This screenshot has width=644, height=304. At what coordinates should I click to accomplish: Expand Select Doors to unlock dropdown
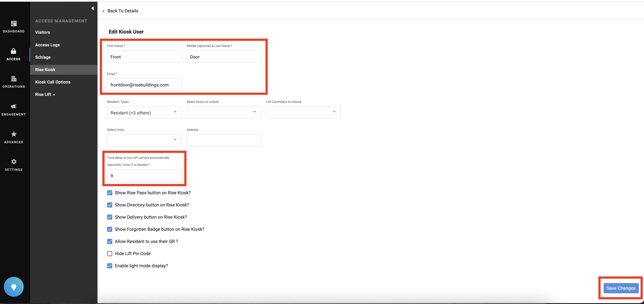[223, 113]
